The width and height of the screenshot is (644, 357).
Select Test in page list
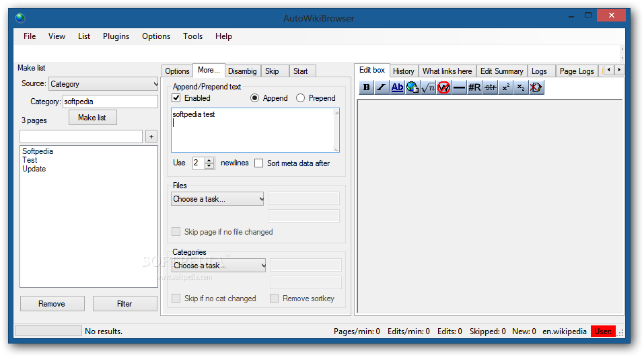(x=30, y=160)
